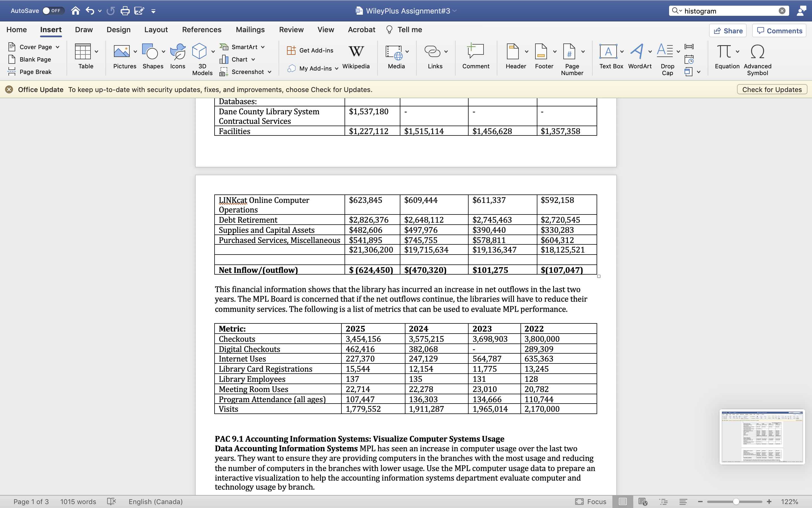This screenshot has width=812, height=508.
Task: Click the Tell me lightbulb box
Action: pyautogui.click(x=404, y=30)
